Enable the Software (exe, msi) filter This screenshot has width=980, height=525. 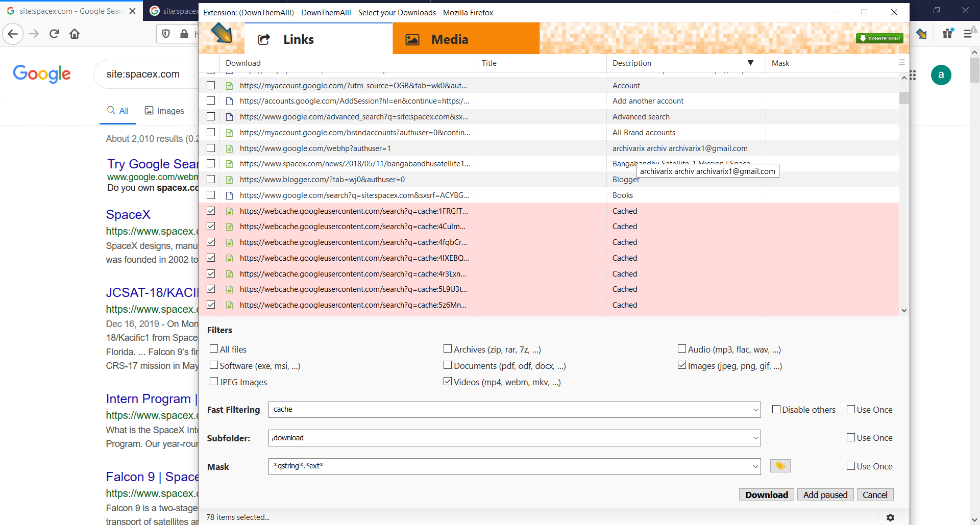coord(214,365)
